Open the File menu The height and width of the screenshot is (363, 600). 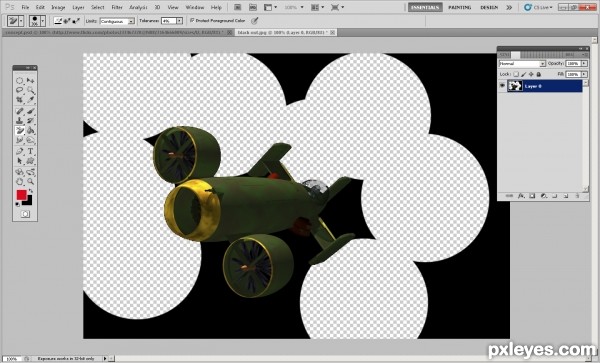pos(25,7)
